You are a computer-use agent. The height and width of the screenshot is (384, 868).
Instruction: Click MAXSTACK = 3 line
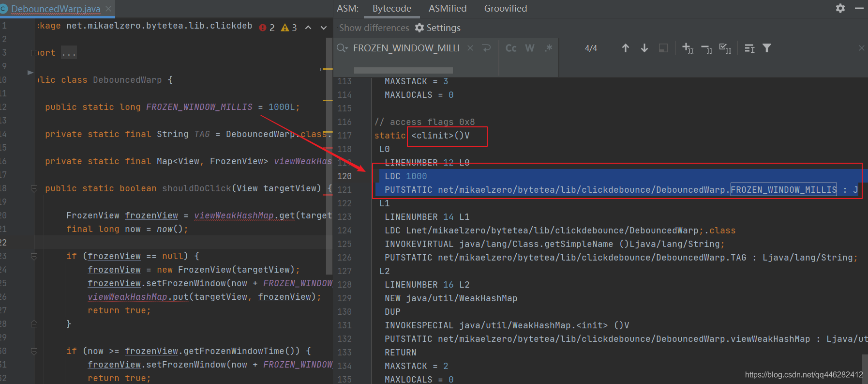click(416, 81)
